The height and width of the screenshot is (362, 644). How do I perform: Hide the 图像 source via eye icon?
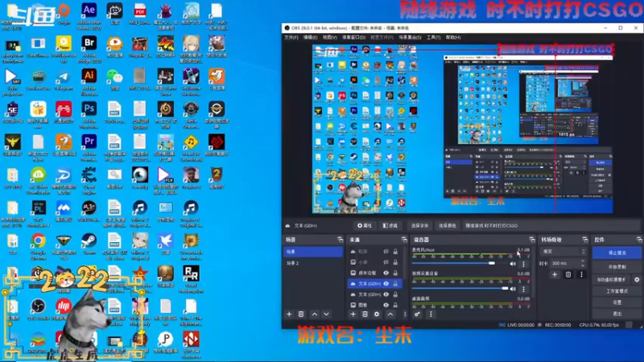pos(386,305)
